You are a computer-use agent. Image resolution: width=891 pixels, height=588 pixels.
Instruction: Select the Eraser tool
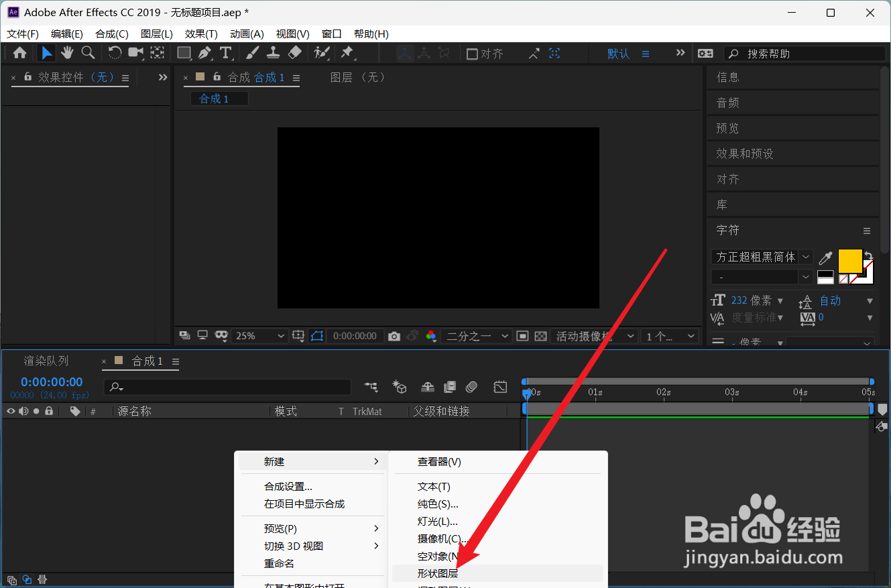coord(295,53)
